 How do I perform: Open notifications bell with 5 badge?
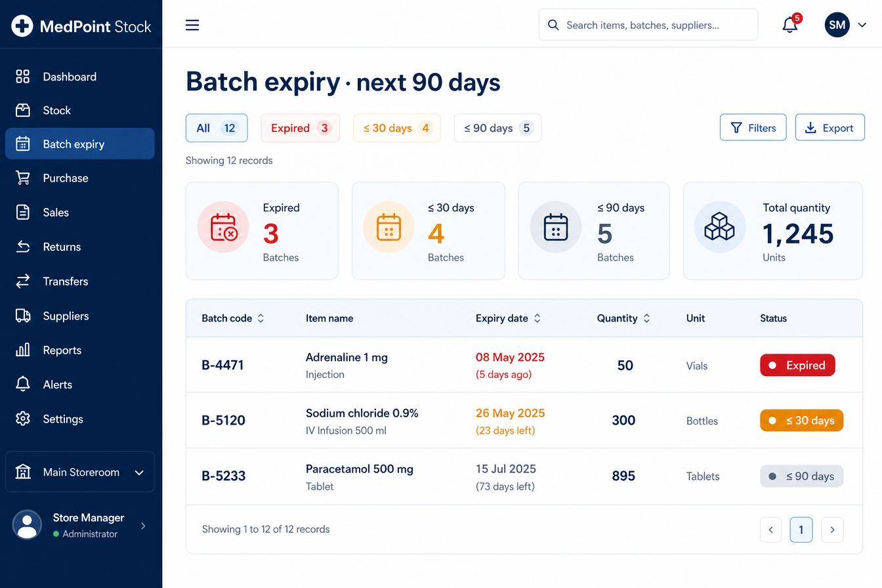[x=791, y=25]
